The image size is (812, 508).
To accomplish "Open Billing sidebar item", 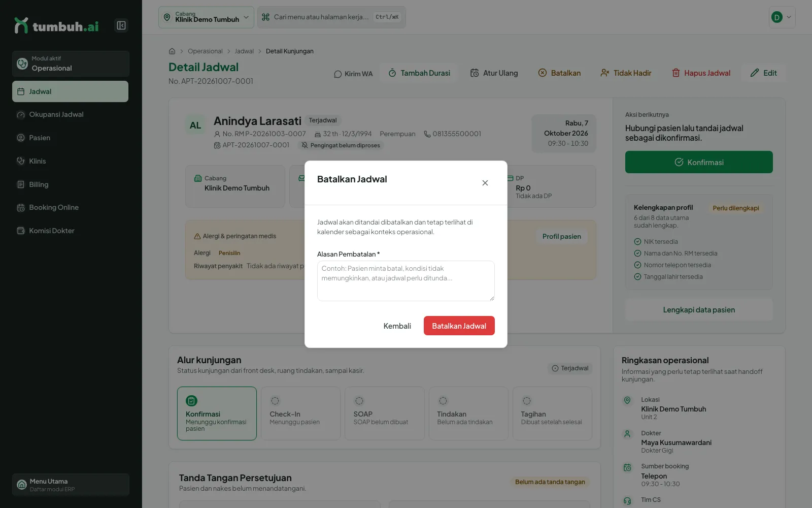I will [x=70, y=184].
